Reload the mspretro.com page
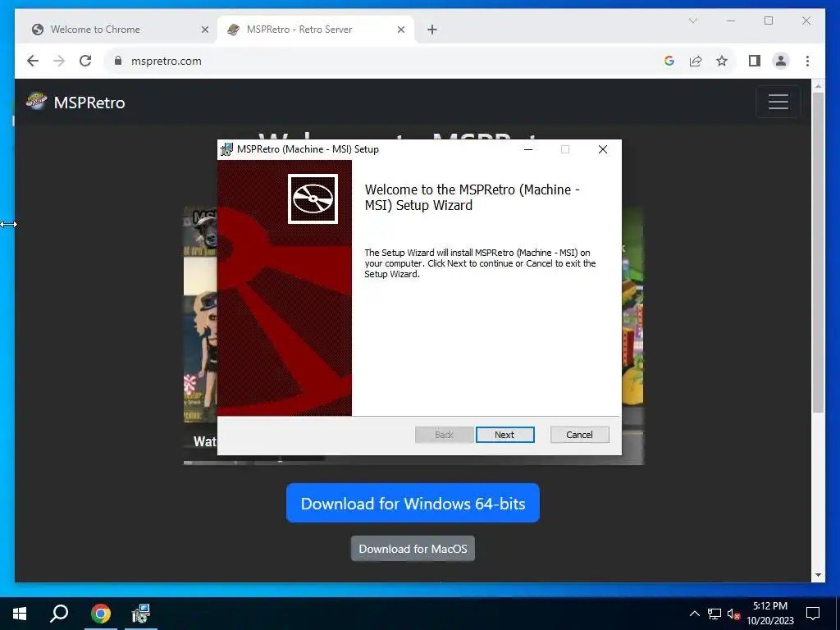Image resolution: width=840 pixels, height=630 pixels. coord(85,61)
